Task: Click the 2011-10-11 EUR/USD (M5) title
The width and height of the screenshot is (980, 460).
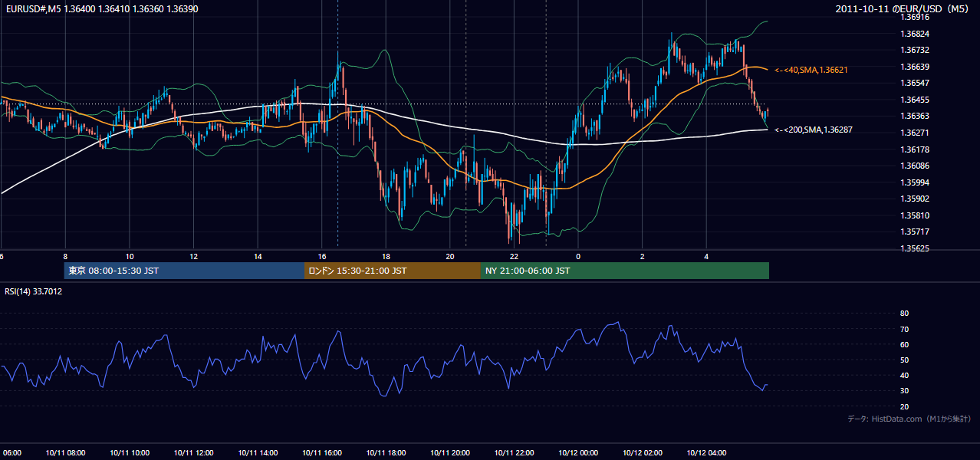Action: 903,8
